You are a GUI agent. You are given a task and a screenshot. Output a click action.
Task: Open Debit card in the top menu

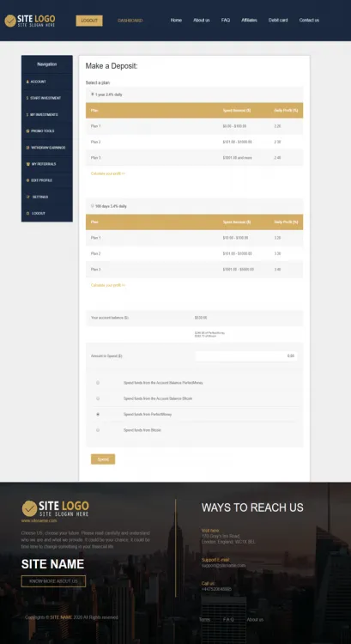tap(278, 20)
